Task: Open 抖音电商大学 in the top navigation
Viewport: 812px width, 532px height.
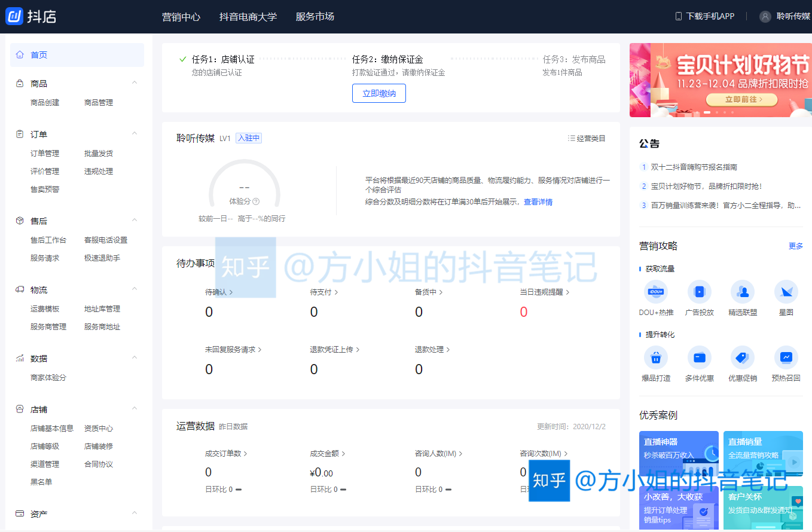Action: click(248, 17)
